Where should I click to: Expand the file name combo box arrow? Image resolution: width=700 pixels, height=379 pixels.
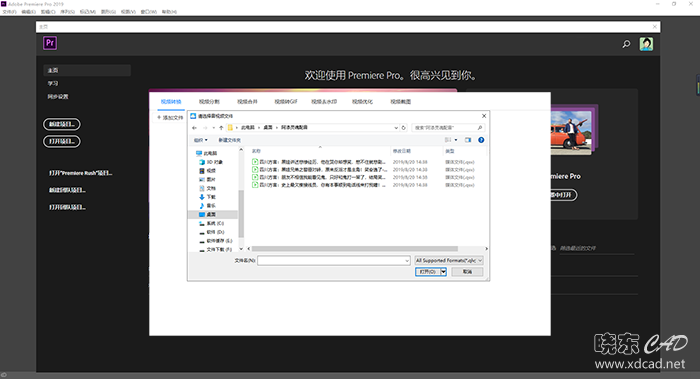click(407, 261)
